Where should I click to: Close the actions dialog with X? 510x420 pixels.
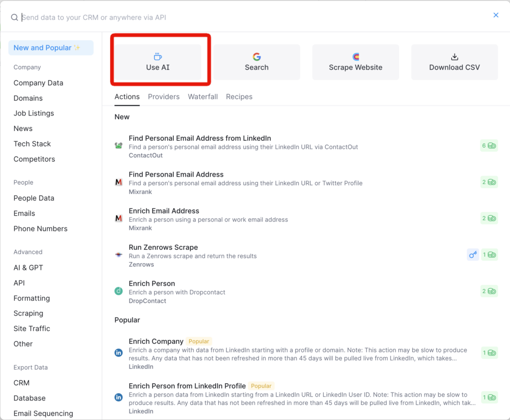[x=496, y=15]
